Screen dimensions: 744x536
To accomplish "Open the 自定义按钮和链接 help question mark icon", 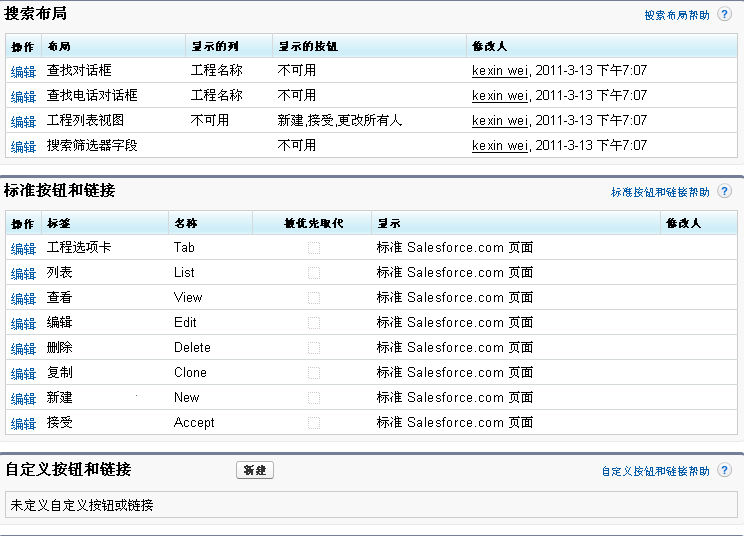I will [724, 470].
